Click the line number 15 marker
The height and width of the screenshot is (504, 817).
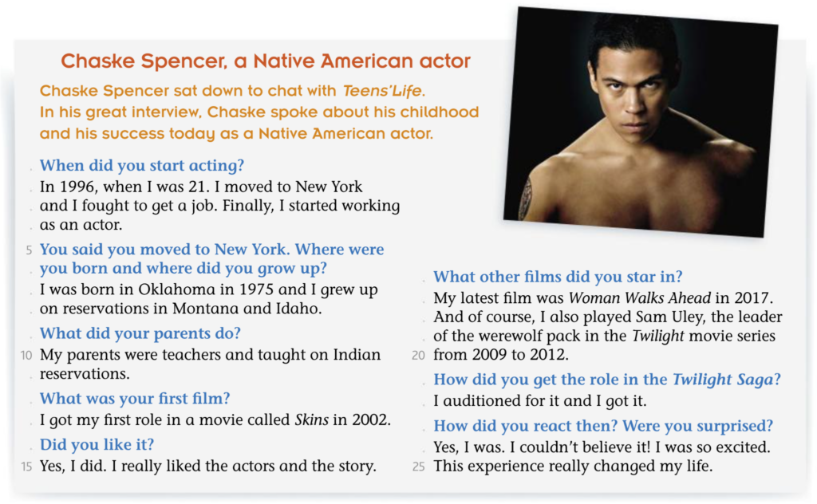26,467
